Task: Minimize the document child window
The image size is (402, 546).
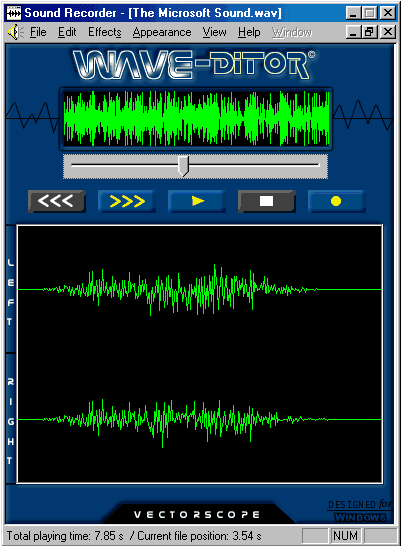Action: (353, 32)
